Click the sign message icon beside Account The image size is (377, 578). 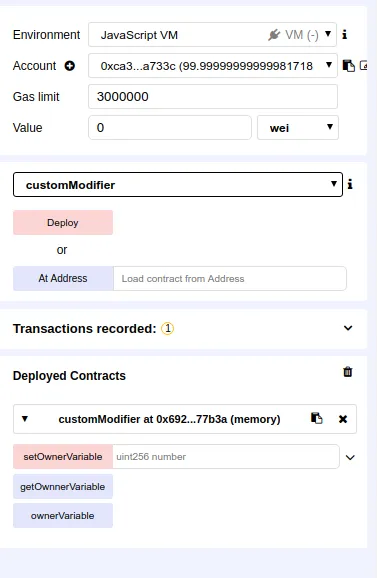364,66
